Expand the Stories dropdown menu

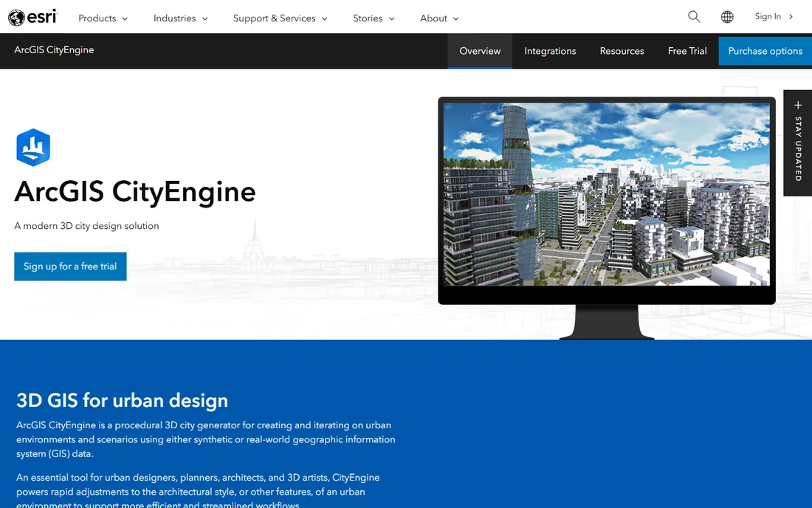[374, 18]
